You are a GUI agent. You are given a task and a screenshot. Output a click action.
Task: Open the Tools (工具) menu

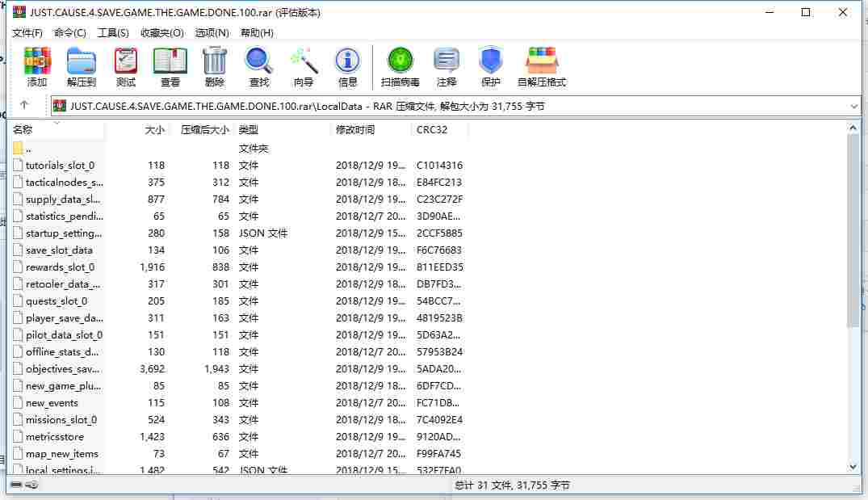click(113, 32)
